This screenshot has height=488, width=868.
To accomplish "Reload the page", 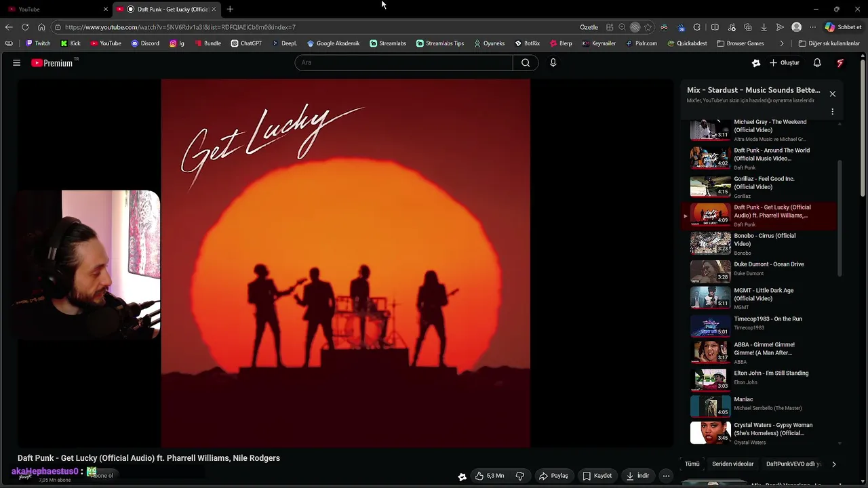I will pyautogui.click(x=25, y=27).
